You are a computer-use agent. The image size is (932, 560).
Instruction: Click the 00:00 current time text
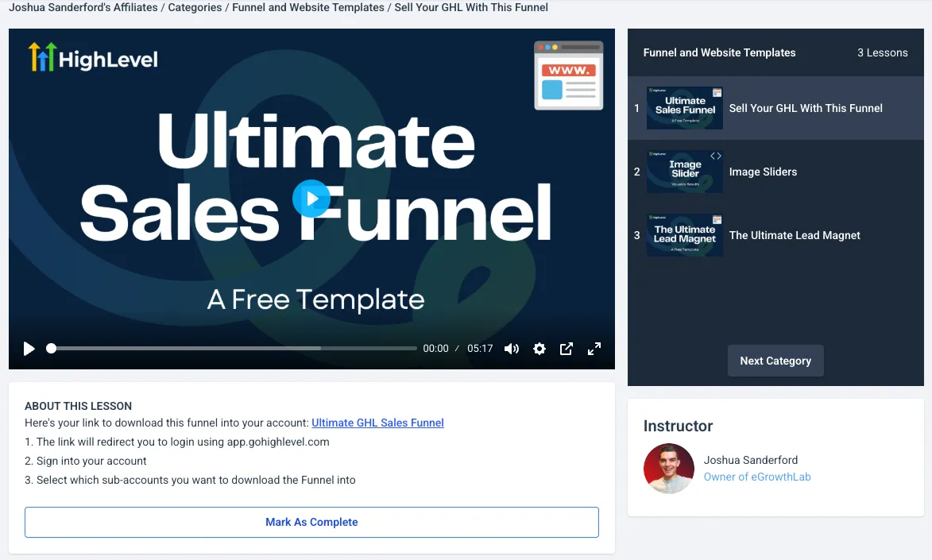pyautogui.click(x=435, y=349)
